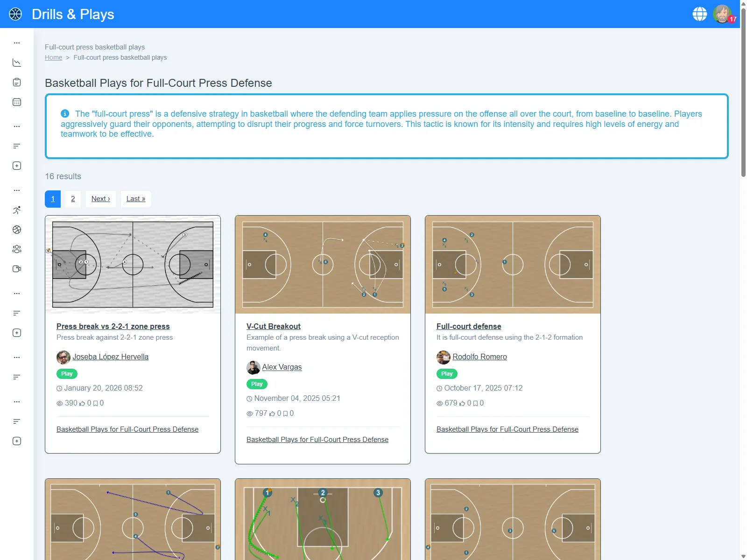Viewport: 747px width, 560px height.
Task: Jump to Last page of results
Action: 136,199
